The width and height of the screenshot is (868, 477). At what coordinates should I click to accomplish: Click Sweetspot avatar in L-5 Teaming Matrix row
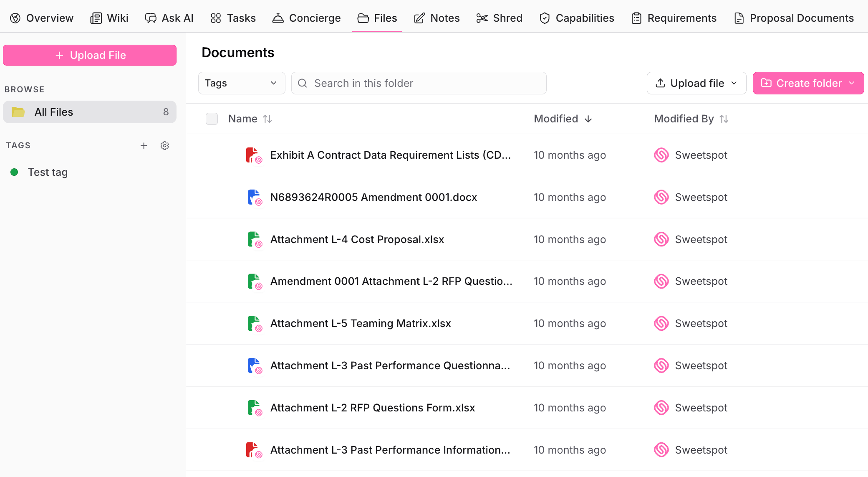coord(661,323)
